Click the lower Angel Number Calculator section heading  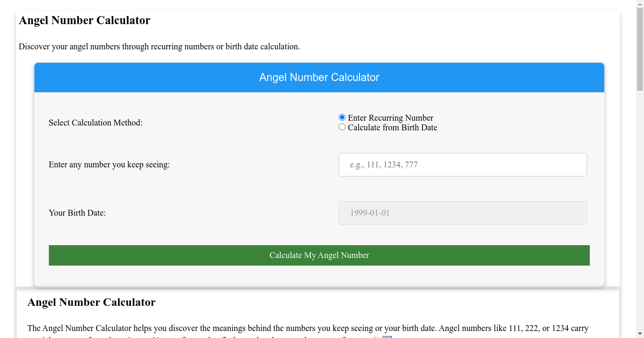[91, 302]
